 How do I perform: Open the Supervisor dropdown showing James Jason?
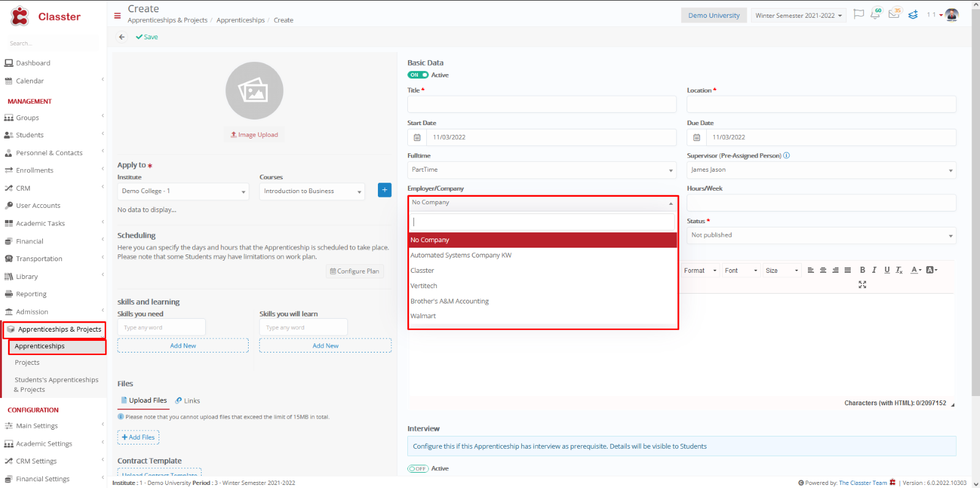click(821, 170)
